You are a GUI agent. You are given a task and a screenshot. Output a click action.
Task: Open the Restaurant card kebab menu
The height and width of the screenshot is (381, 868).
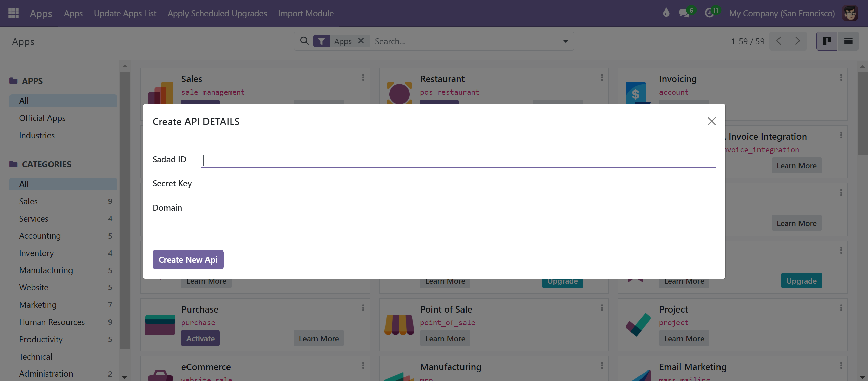click(602, 77)
